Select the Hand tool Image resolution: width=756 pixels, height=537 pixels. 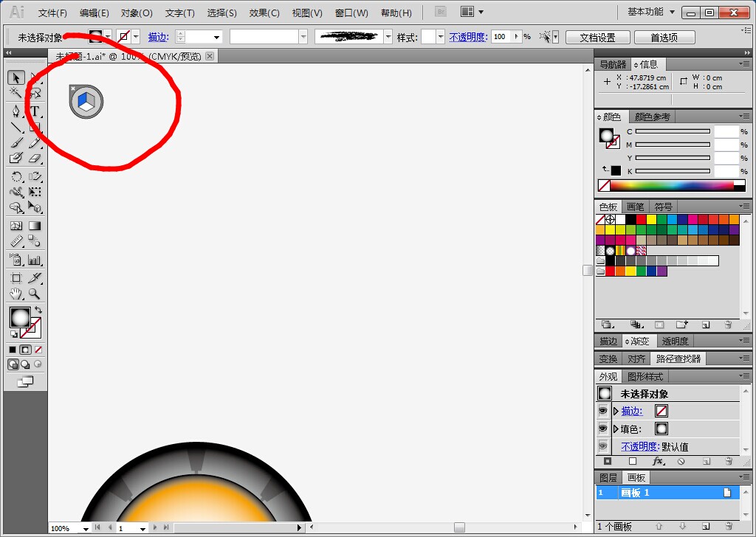(x=16, y=294)
